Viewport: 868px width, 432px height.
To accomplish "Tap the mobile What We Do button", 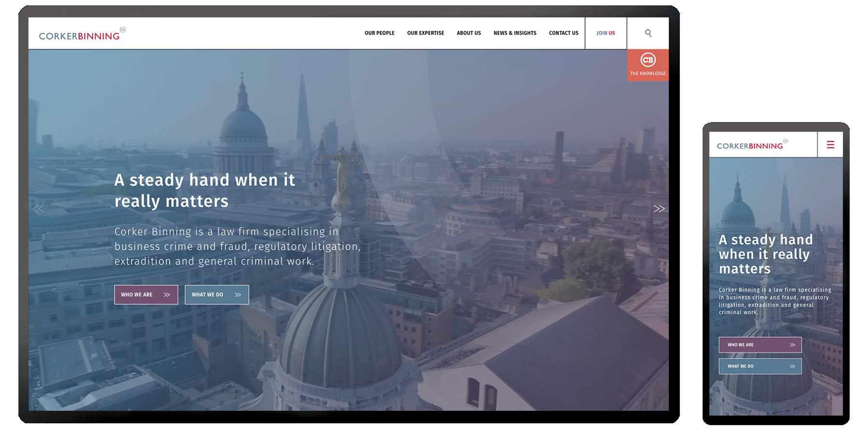I will 760,366.
